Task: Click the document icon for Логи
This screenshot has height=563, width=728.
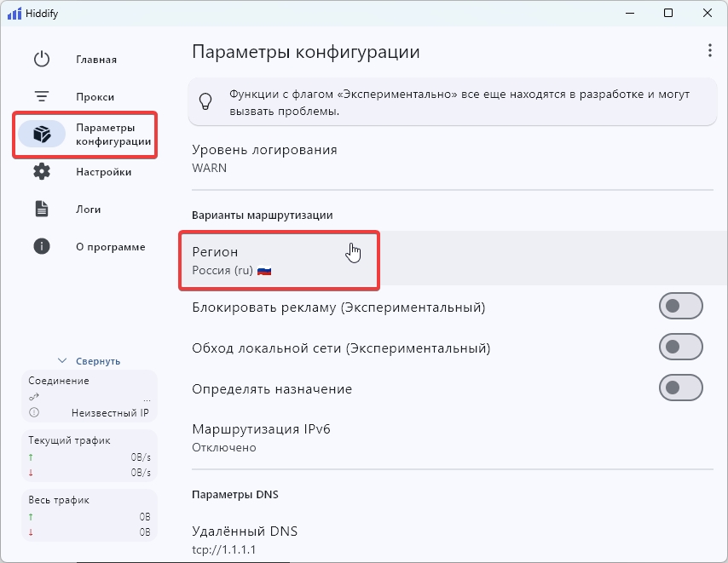Action: tap(42, 210)
